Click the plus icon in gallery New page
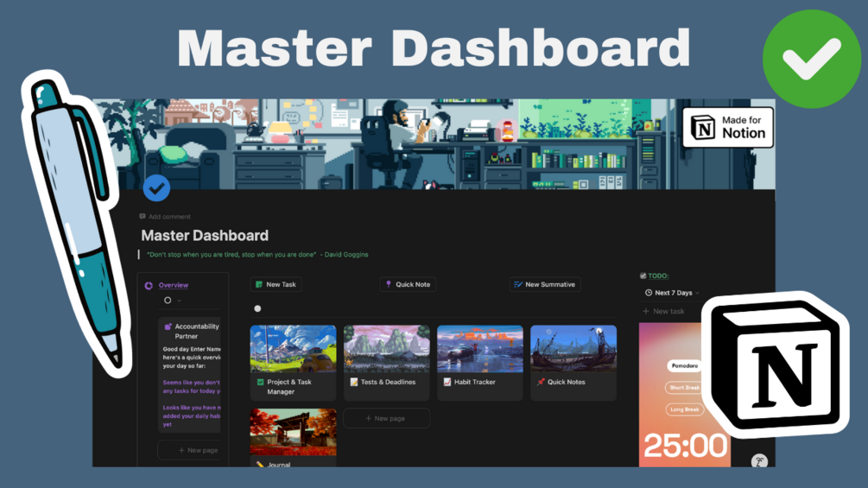 tap(369, 418)
